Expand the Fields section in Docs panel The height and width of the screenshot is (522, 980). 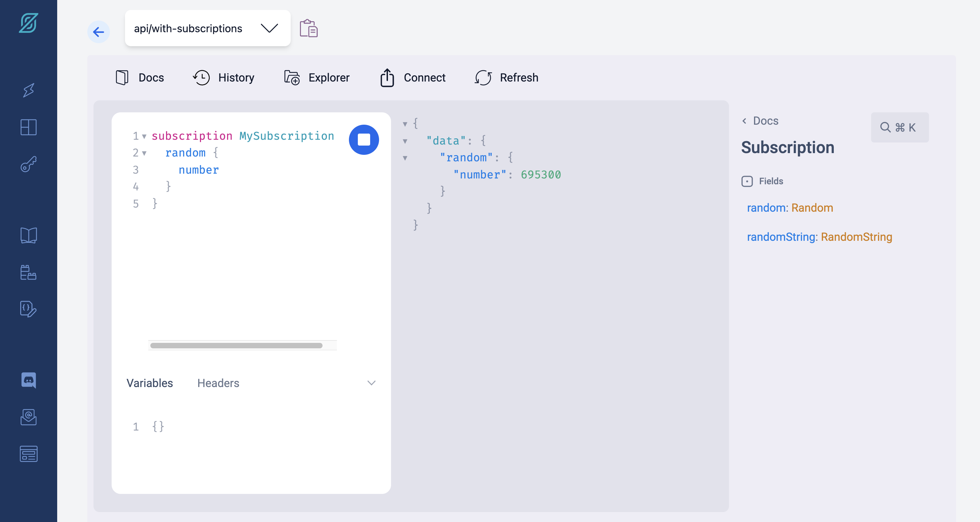pos(747,180)
